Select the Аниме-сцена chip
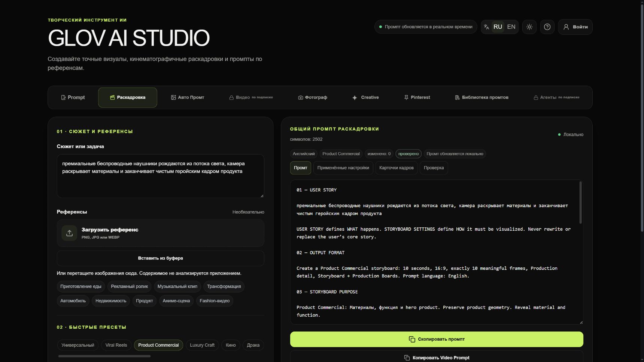This screenshot has height=362, width=644. tap(176, 301)
